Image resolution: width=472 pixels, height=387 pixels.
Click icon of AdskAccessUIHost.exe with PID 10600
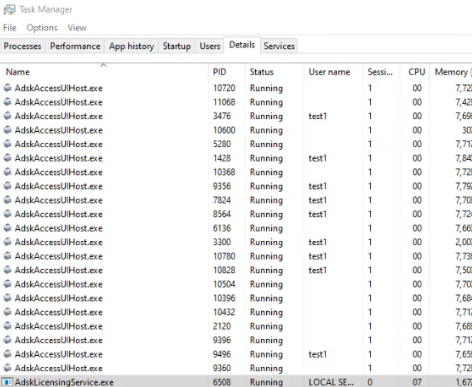coord(8,130)
